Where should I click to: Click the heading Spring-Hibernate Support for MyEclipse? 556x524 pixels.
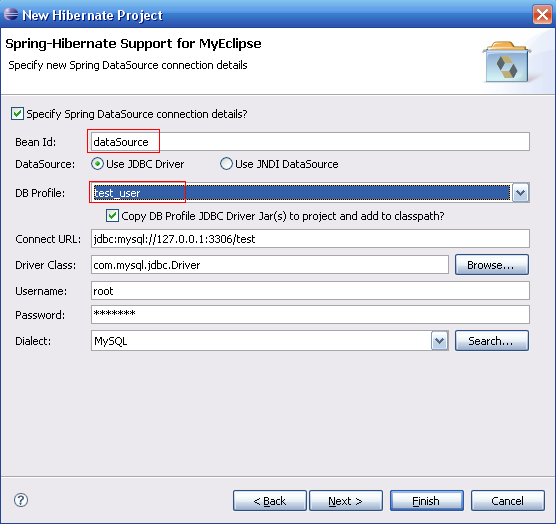[133, 44]
